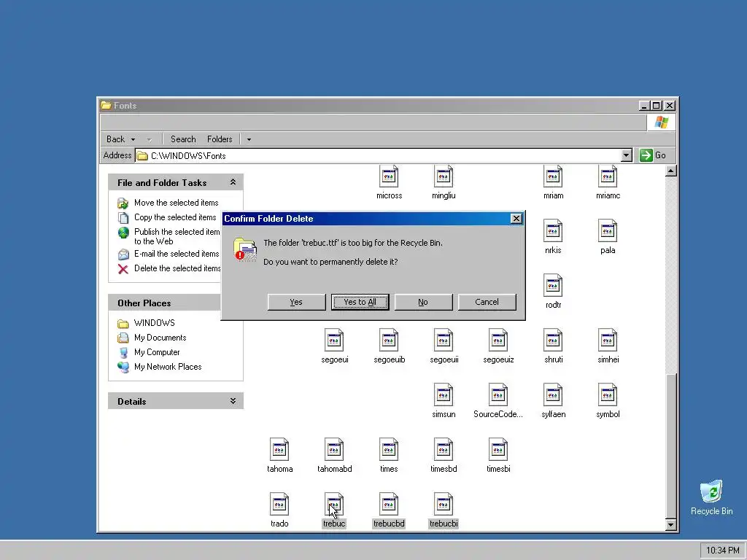Click E-mail the selected items link

click(177, 254)
